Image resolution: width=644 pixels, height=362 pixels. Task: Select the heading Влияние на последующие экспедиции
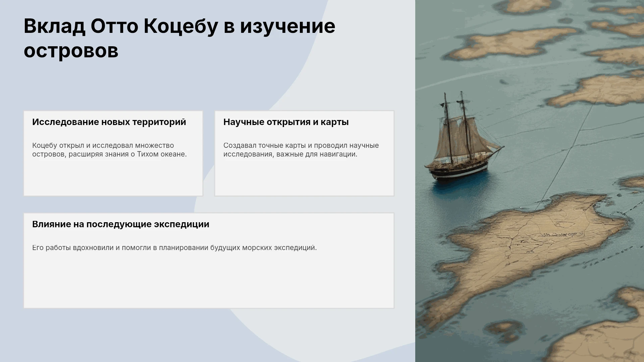click(121, 224)
